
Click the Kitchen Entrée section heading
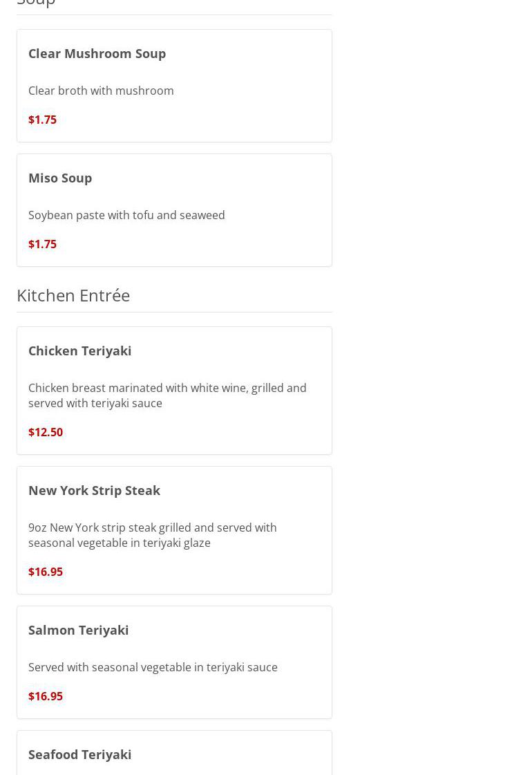[x=73, y=295]
